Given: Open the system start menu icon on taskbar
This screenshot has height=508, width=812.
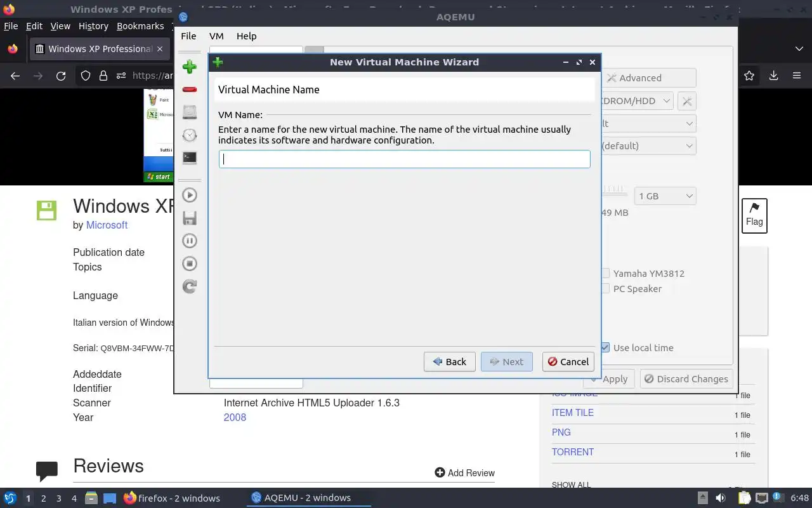Looking at the screenshot, I should pos(10,498).
